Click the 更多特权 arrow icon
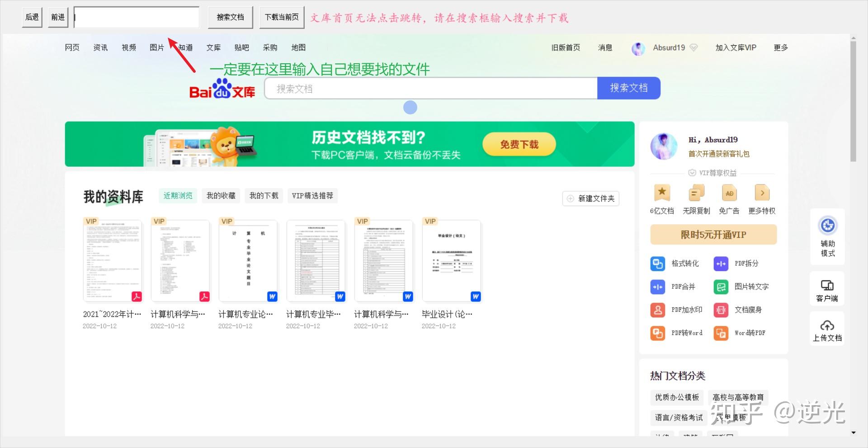Viewport: 868px width, 448px height. click(762, 193)
